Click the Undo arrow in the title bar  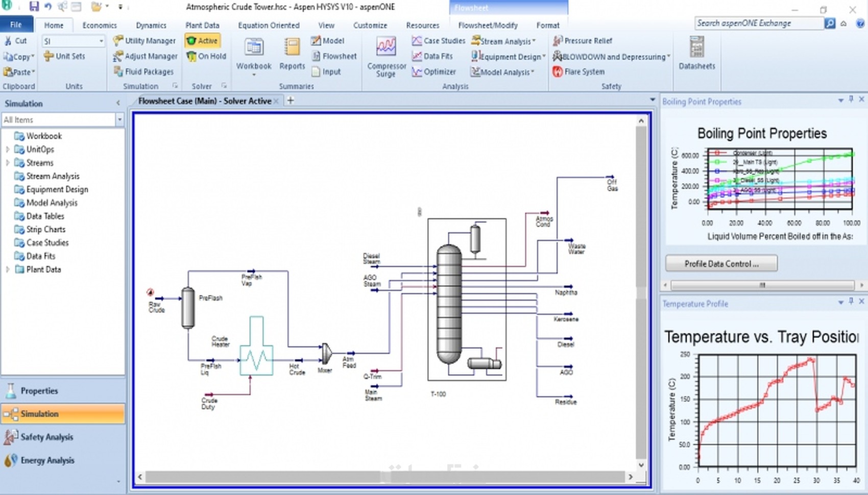[x=47, y=7]
